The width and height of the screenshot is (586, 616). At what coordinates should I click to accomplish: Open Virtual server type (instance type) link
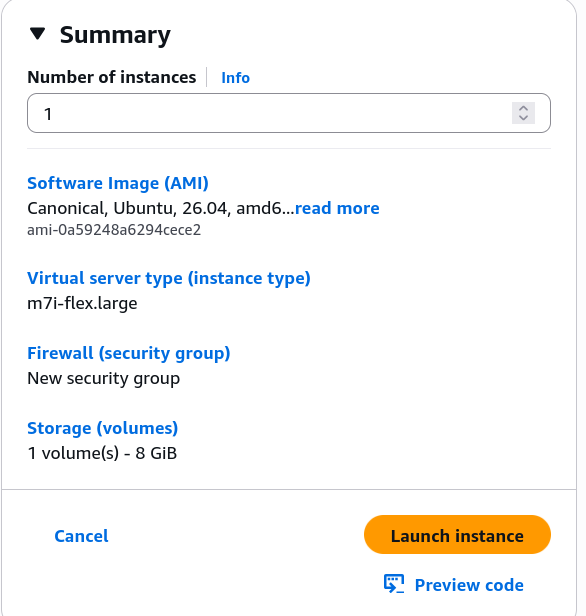[169, 278]
